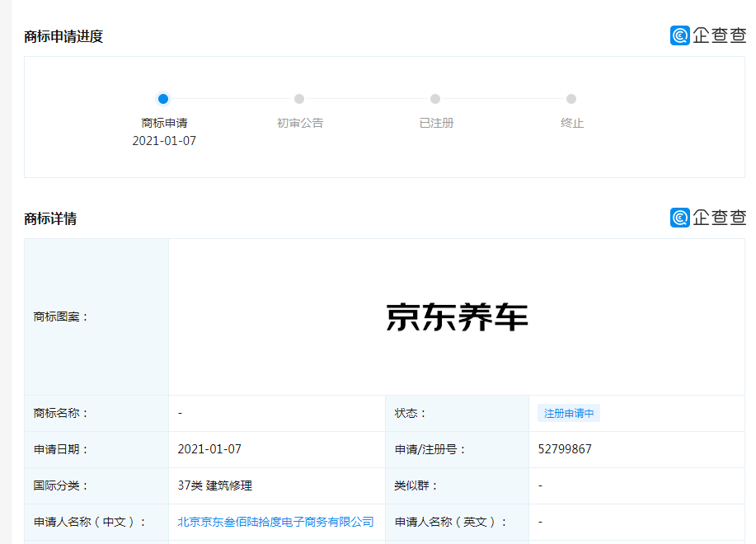Click the 注册申请中 status tag
The image size is (756, 544).
569,414
